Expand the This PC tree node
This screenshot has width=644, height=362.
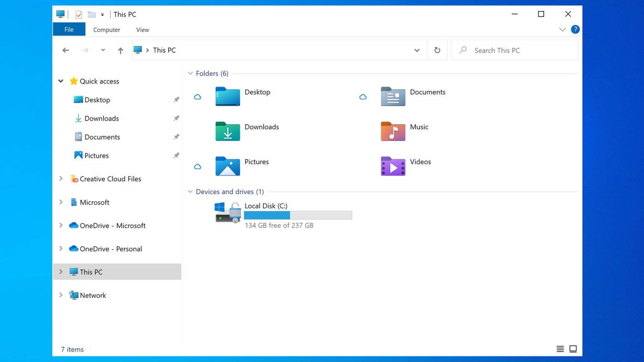pyautogui.click(x=61, y=271)
